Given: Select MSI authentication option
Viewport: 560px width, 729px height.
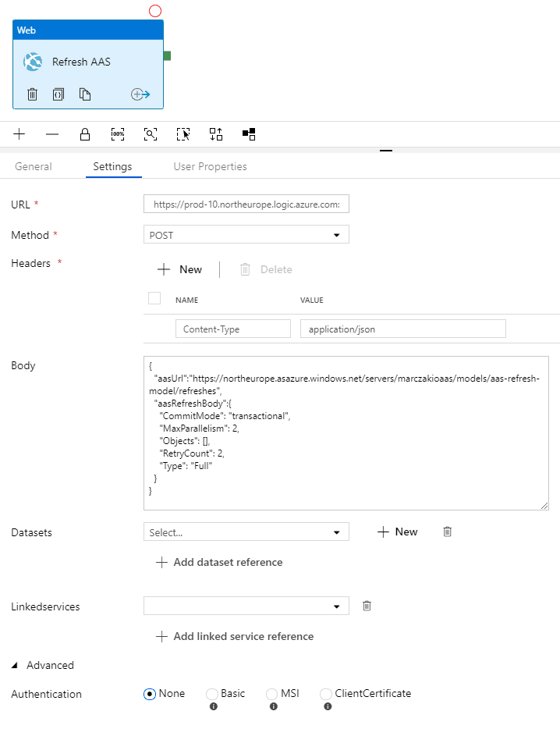Looking at the screenshot, I should coord(272,694).
